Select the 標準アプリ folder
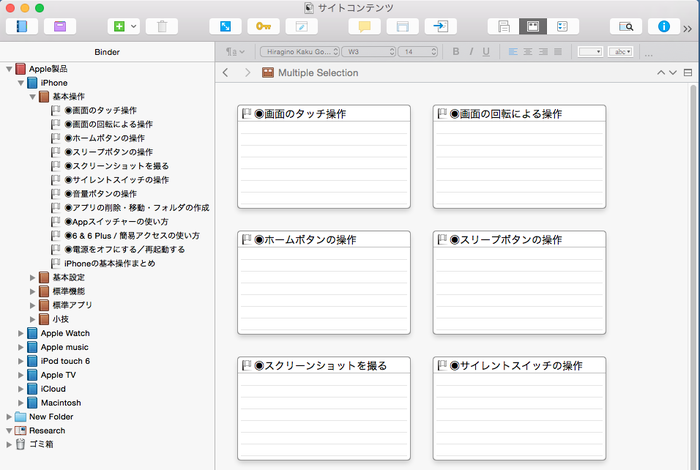Screen dimensions: 700x470 (x=72, y=305)
